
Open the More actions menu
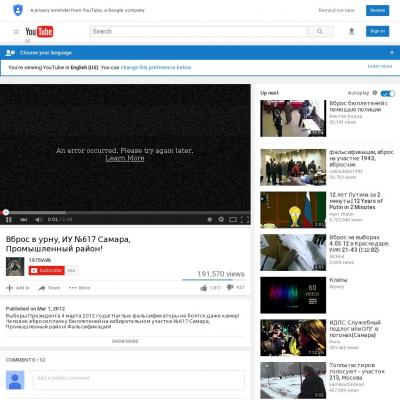[80, 288]
